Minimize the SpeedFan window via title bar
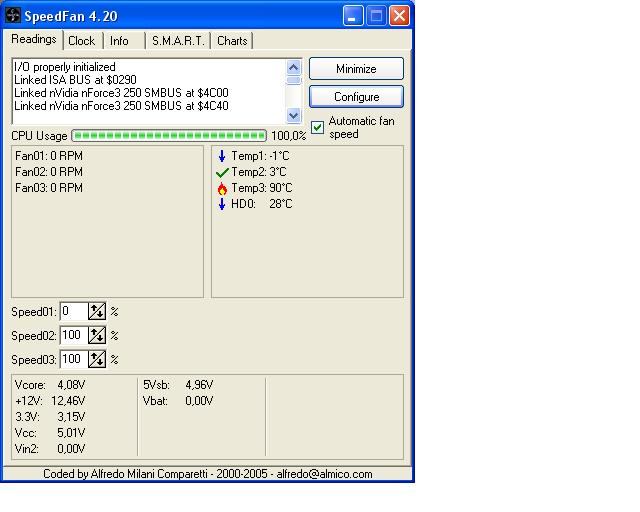This screenshot has height=512, width=640. coord(353,16)
